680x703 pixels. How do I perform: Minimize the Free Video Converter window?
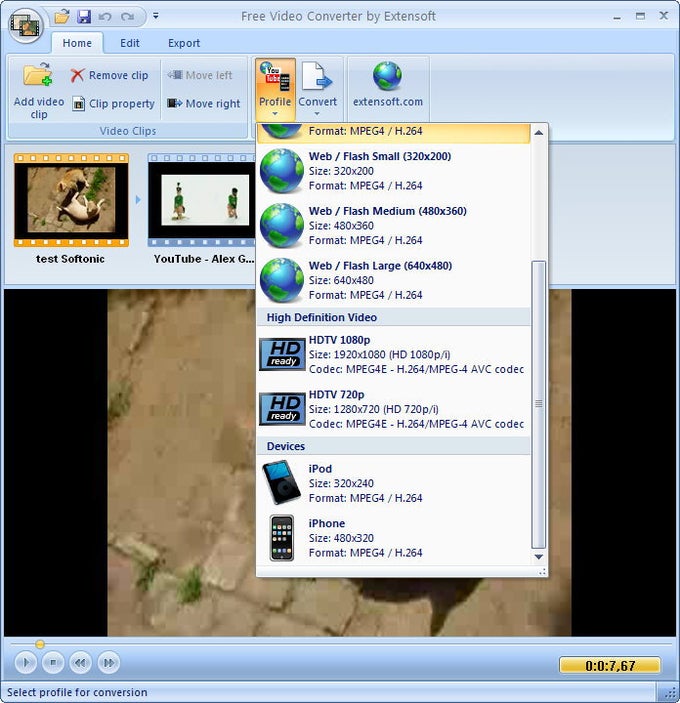[617, 17]
